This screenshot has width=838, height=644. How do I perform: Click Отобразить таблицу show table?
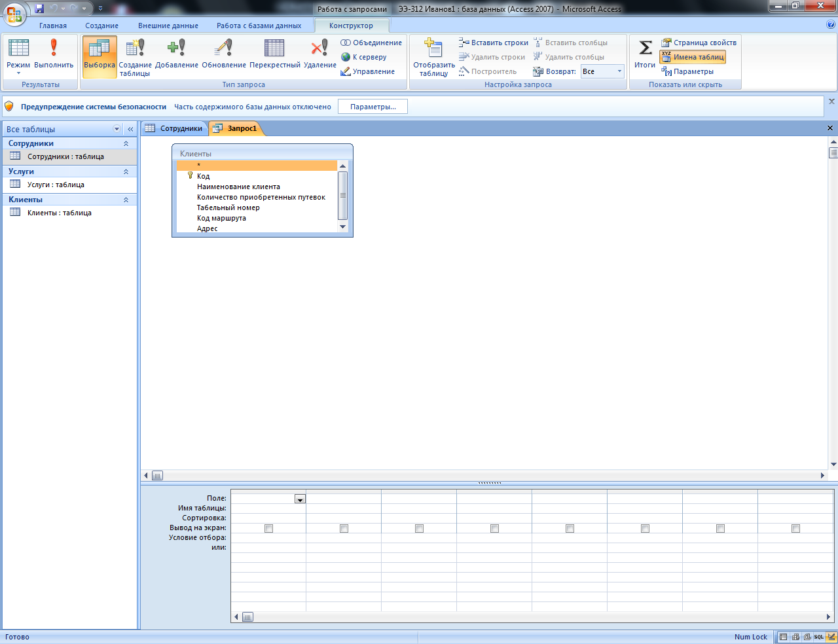pos(433,57)
